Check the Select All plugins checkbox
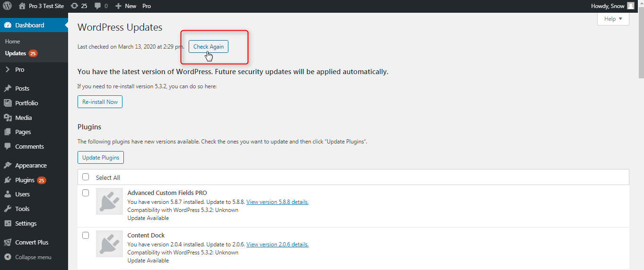Image resolution: width=644 pixels, height=270 pixels. tap(86, 177)
